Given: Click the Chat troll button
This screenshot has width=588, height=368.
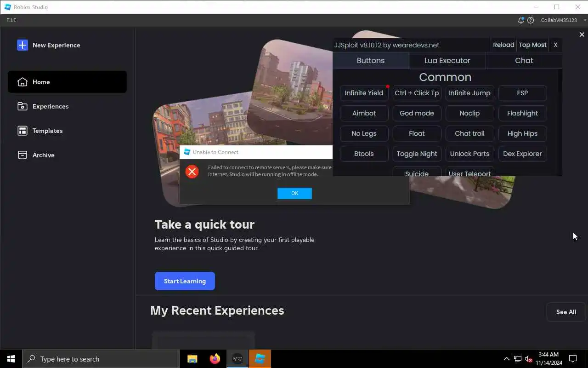Looking at the screenshot, I should [x=469, y=133].
